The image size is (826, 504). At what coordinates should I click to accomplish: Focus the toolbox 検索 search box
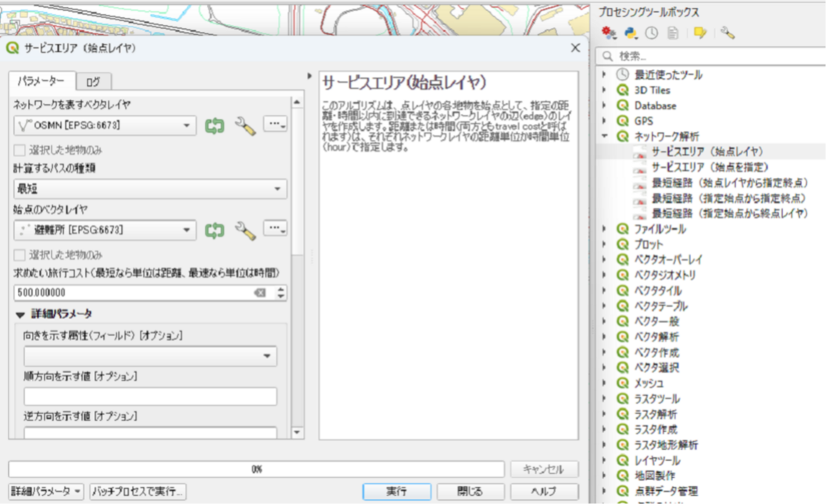pos(711,55)
